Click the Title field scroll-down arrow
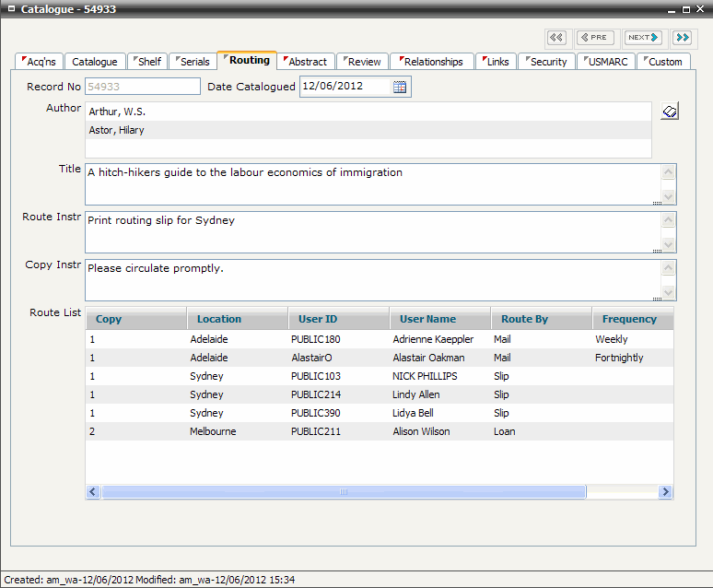The width and height of the screenshot is (713, 588). [669, 196]
